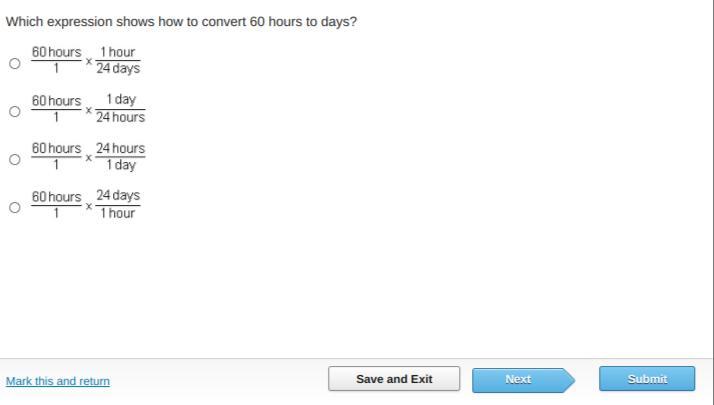
Task: Click the '24 hours over 1 day' fraction
Action: [120, 157]
